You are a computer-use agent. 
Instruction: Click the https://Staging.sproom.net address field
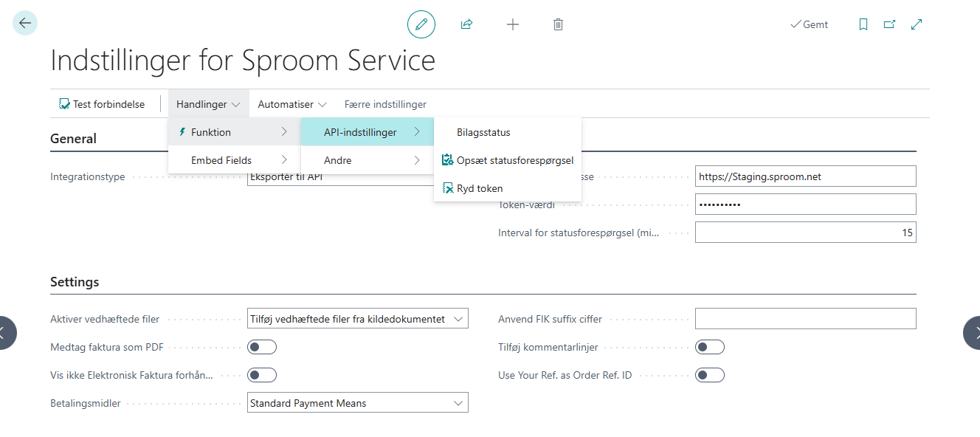click(x=806, y=176)
